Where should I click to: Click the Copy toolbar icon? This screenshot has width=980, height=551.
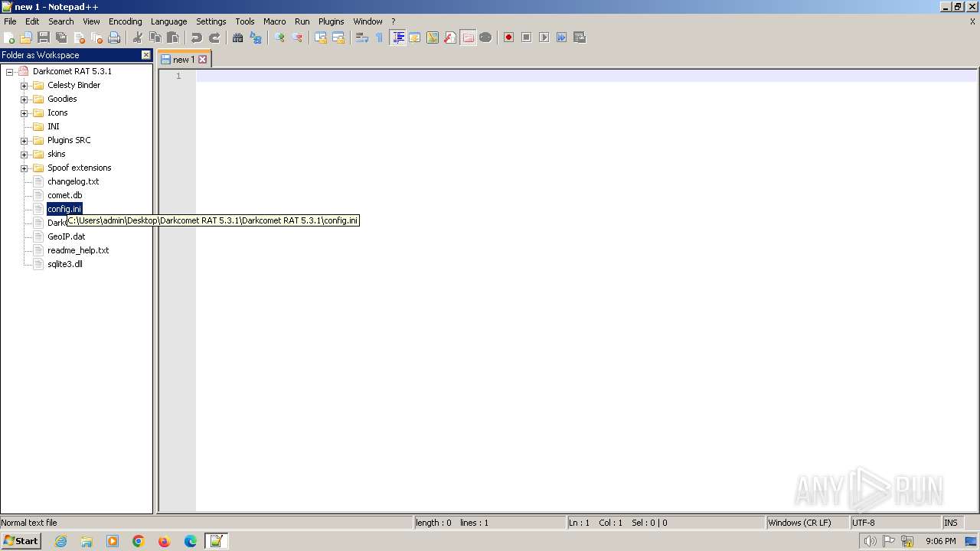(155, 37)
